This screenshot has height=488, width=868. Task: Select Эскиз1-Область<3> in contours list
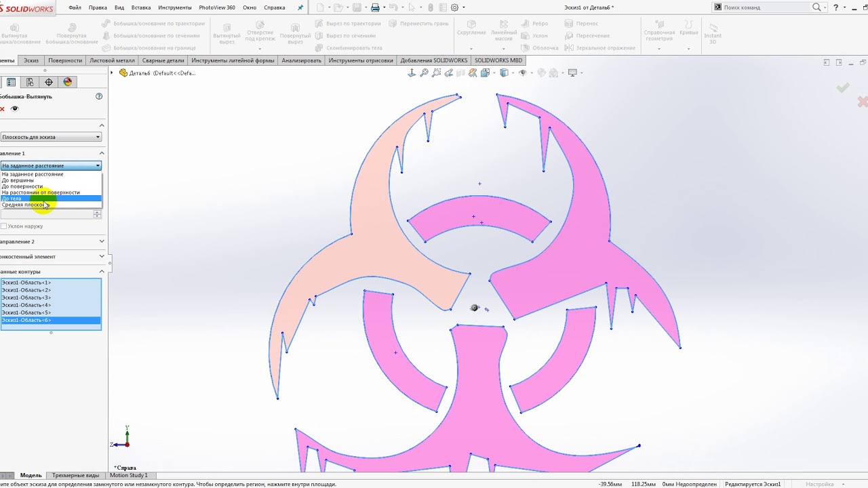tap(51, 298)
